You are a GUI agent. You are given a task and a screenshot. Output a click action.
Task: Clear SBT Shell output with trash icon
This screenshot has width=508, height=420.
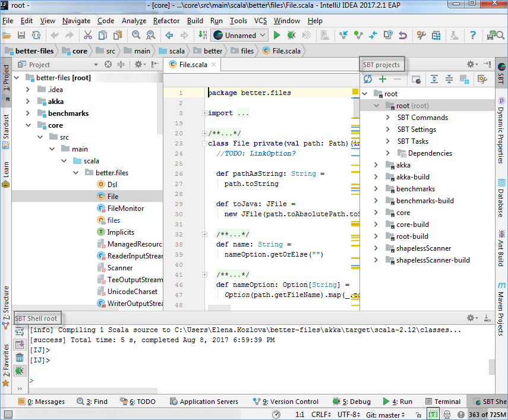pyautogui.click(x=20, y=358)
